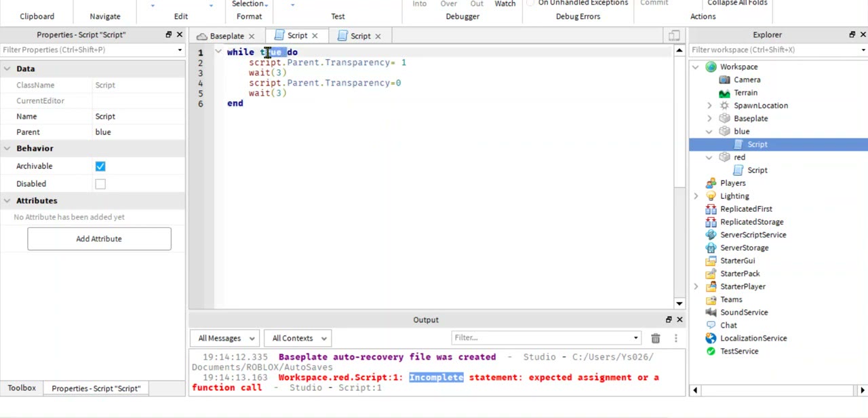
Task: Select the ReplicatedStorage service
Action: (x=751, y=221)
